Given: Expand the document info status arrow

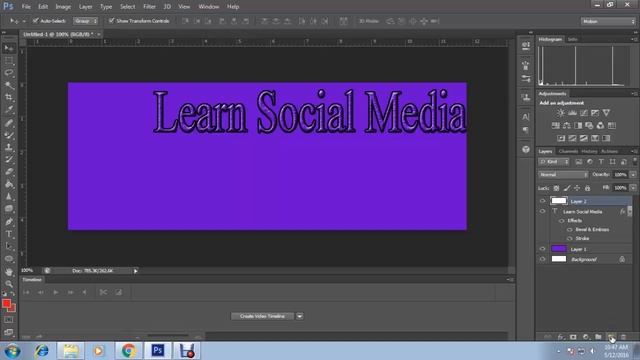Looking at the screenshot, I should [136, 271].
